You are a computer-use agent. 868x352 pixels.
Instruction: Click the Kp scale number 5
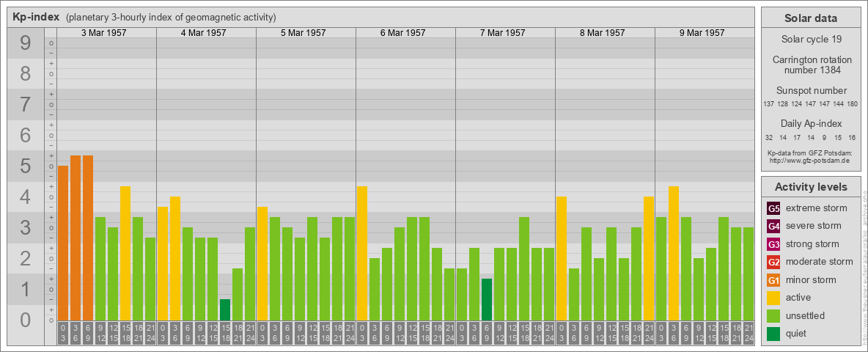point(26,166)
